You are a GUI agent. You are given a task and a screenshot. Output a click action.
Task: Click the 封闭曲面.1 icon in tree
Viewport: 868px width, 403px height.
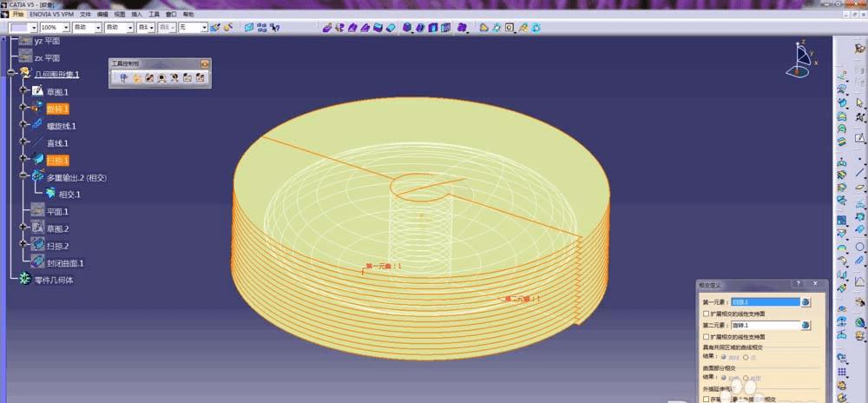(37, 261)
